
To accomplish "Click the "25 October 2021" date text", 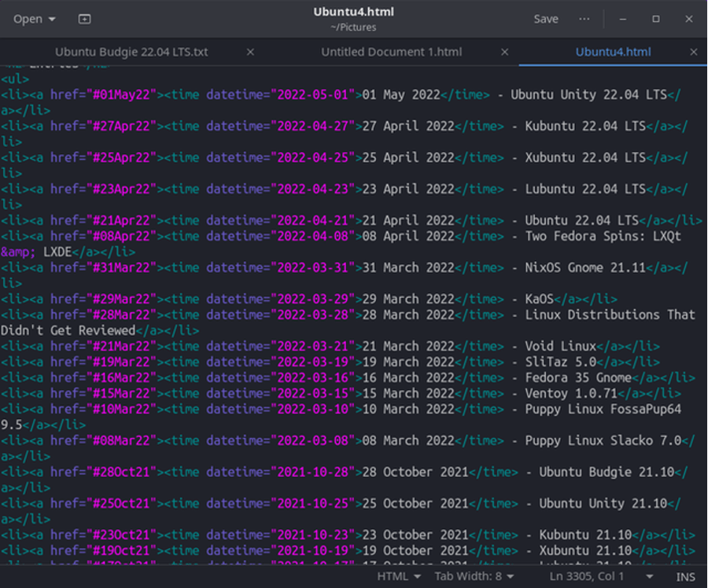I will click(415, 503).
